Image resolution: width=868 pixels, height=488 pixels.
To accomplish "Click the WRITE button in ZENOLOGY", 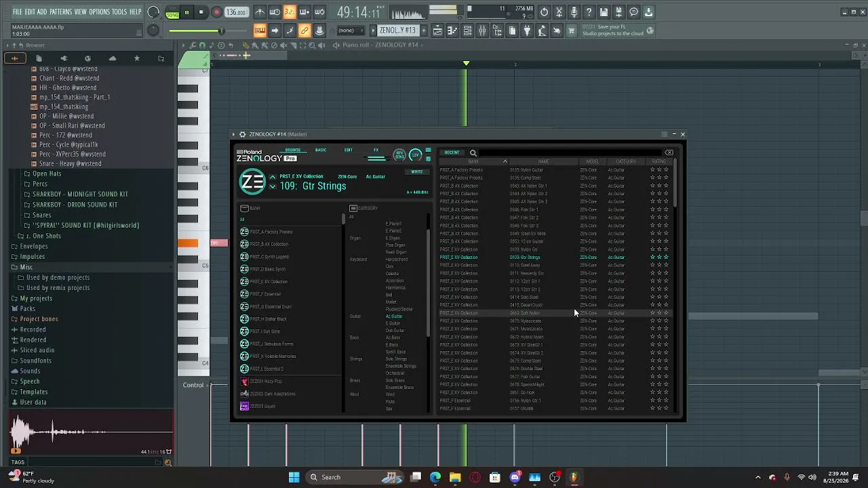I will pyautogui.click(x=416, y=171).
